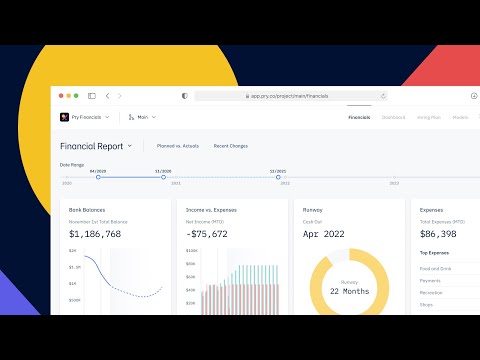This screenshot has width=480, height=360.
Task: Open the Hiring Plan tab
Action: [x=429, y=117]
